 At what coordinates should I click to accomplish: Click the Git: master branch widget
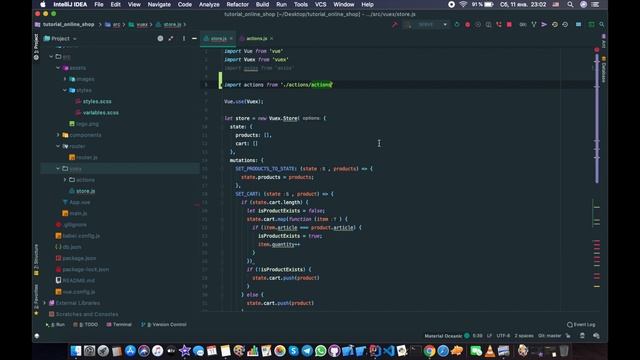[549, 336]
